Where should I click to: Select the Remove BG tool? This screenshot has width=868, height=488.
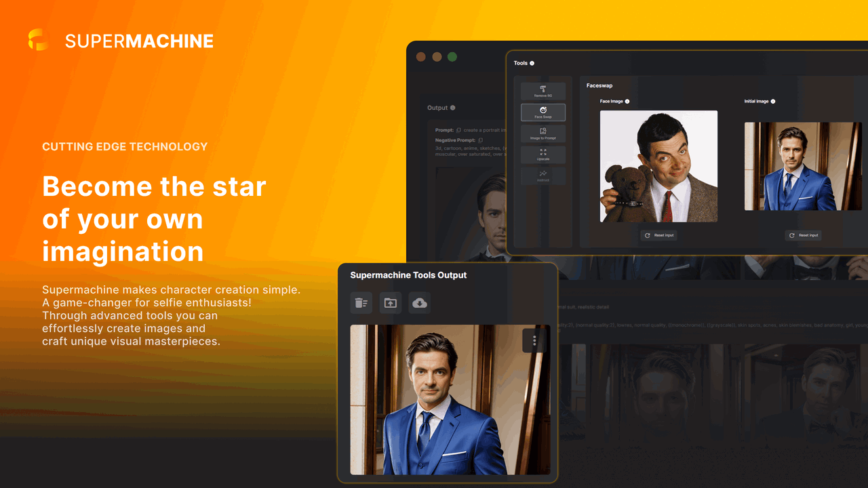tap(542, 91)
